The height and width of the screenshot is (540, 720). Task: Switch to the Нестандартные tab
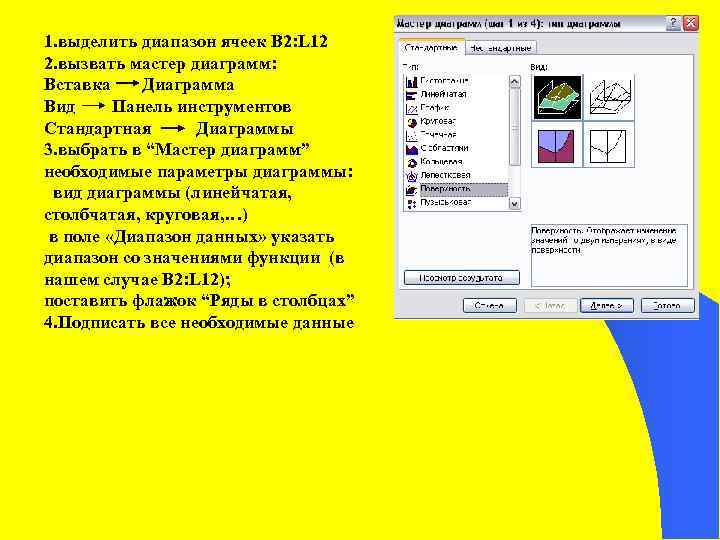(501, 48)
